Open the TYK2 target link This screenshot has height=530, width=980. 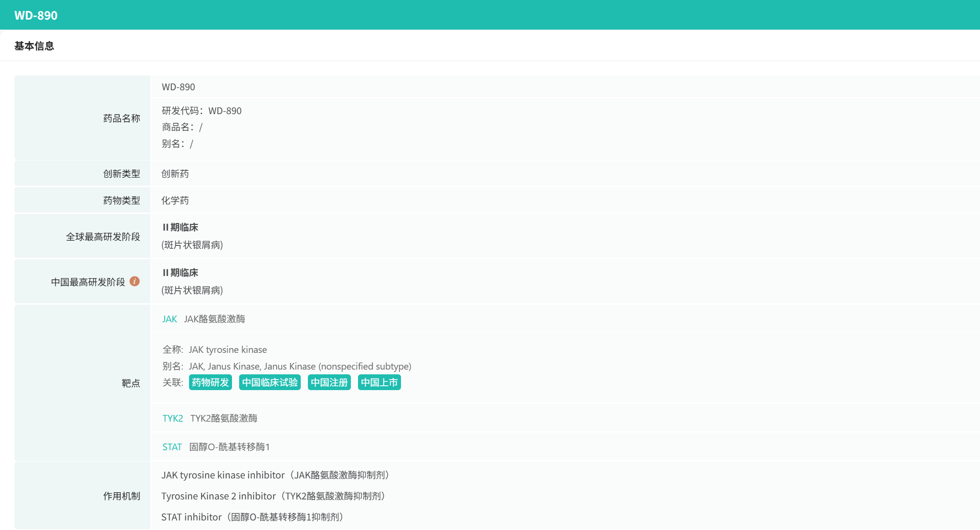pyautogui.click(x=172, y=418)
